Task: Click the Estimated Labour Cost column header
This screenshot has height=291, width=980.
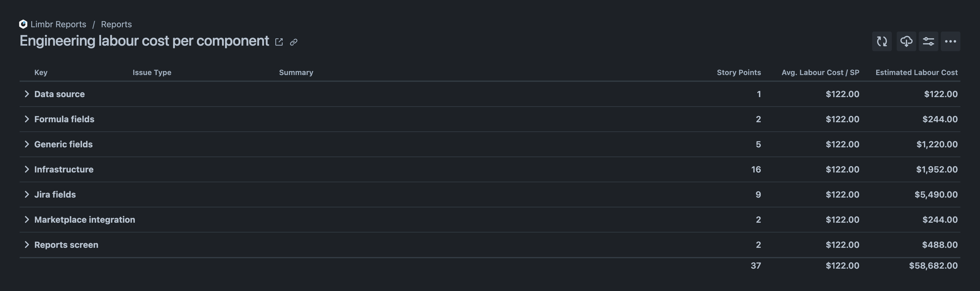Action: (916, 72)
